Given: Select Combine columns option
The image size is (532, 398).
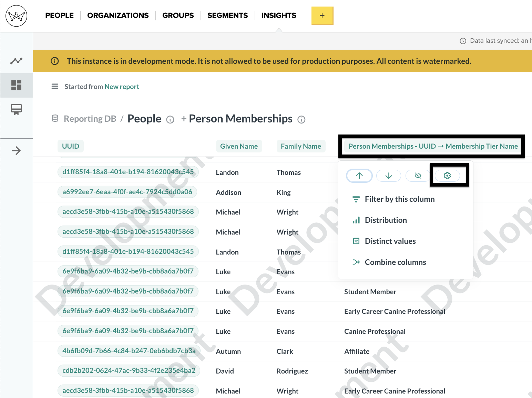Looking at the screenshot, I should (389, 262).
